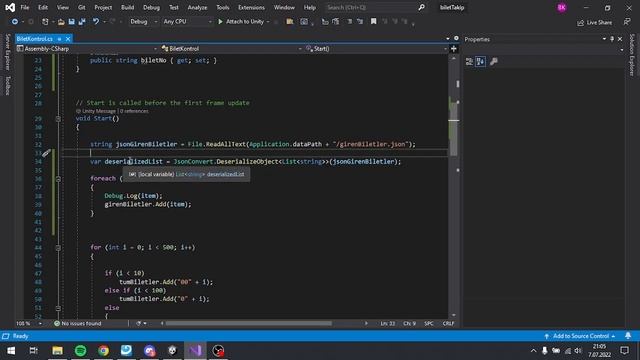
Task: Toggle the bookmark icon in toolbar
Action: [373, 22]
